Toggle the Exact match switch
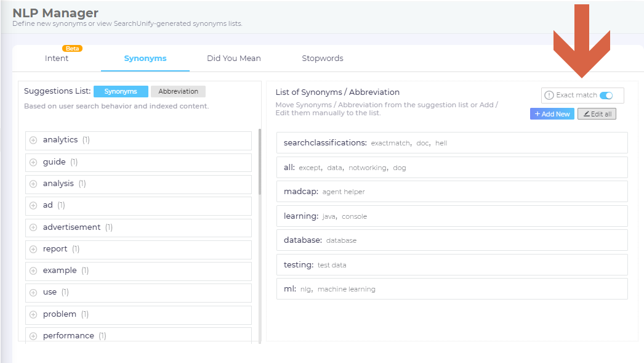Viewport: 644px width, 363px height. point(606,96)
